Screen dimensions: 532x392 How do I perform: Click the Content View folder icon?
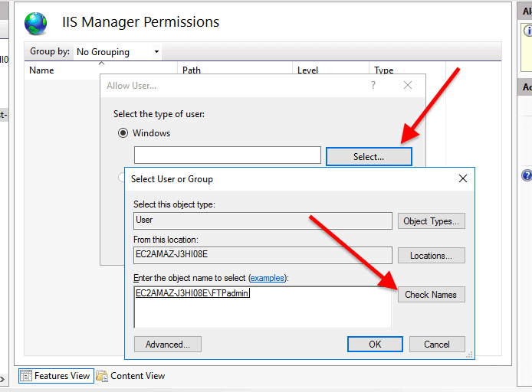[x=102, y=376]
